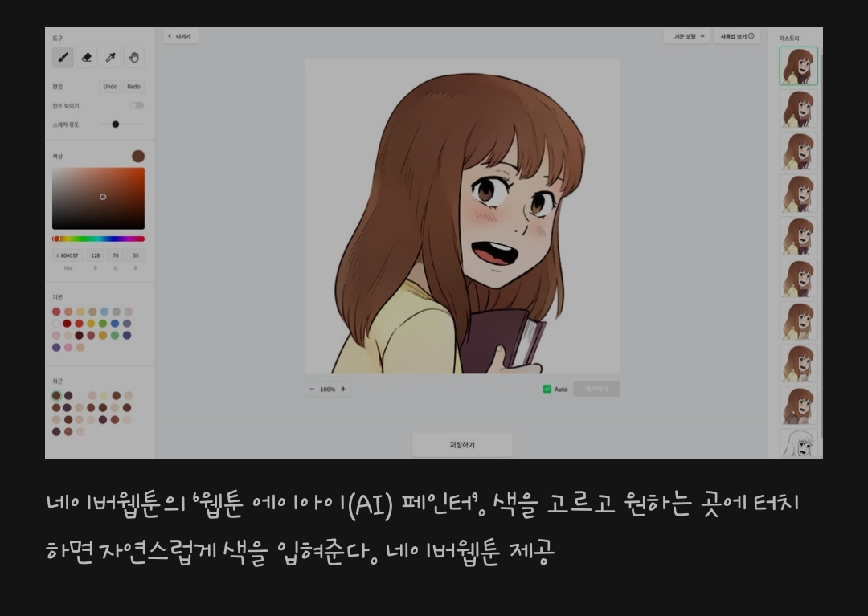The height and width of the screenshot is (616, 868).
Task: Click the Hex value field 804C37
Action: coord(68,255)
